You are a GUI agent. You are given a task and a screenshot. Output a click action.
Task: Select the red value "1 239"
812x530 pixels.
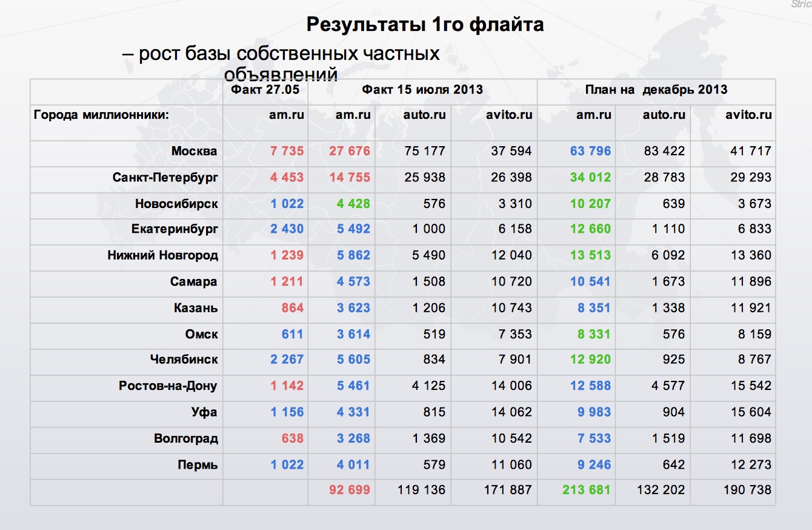tap(287, 255)
